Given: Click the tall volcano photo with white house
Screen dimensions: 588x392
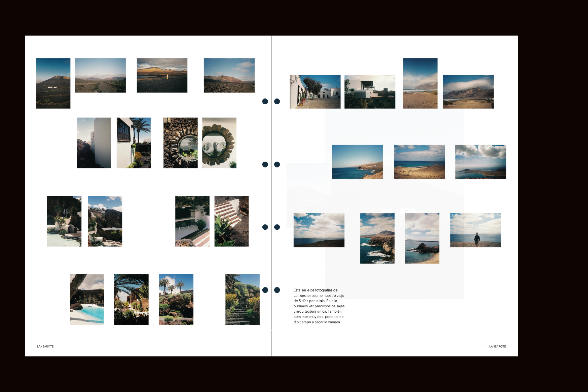Looking at the screenshot, I should tap(53, 83).
